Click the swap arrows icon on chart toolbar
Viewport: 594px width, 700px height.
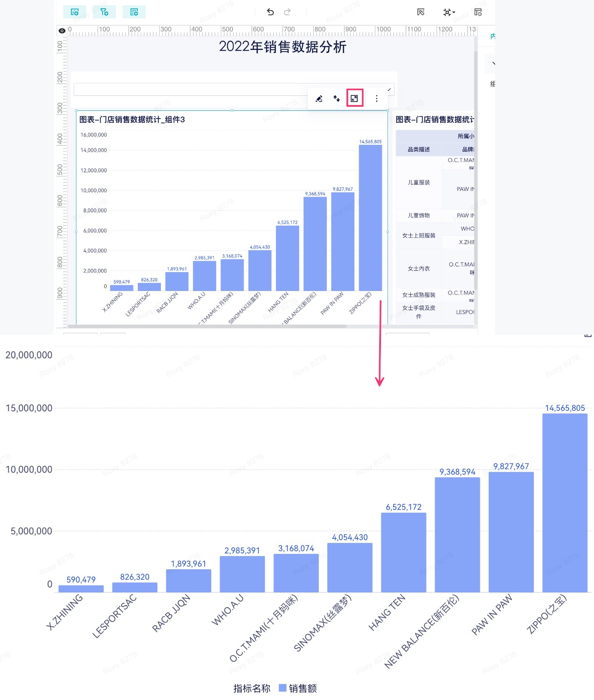(336, 98)
